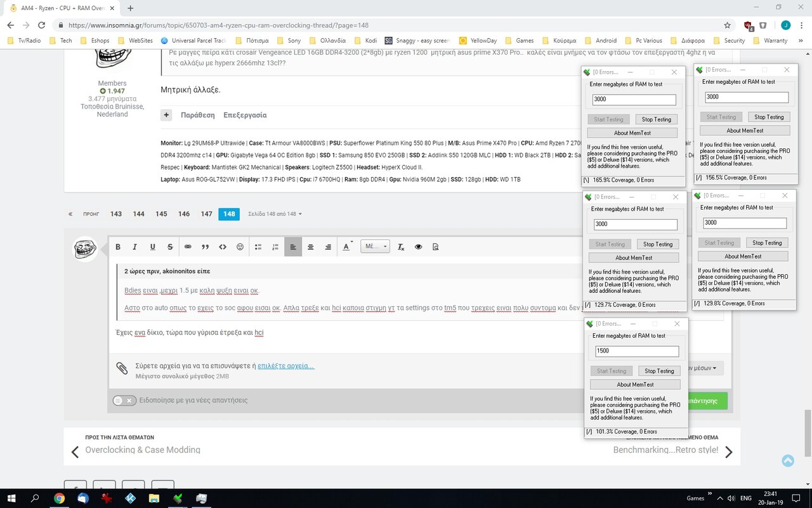This screenshot has width=812, height=508.
Task: Open the Security bookmarks folder
Action: [728, 41]
